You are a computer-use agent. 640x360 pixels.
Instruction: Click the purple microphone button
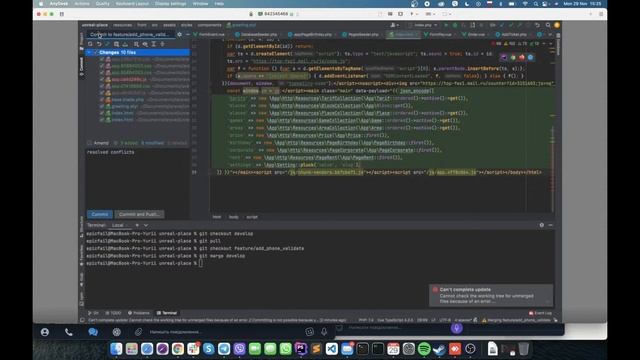click(x=456, y=328)
